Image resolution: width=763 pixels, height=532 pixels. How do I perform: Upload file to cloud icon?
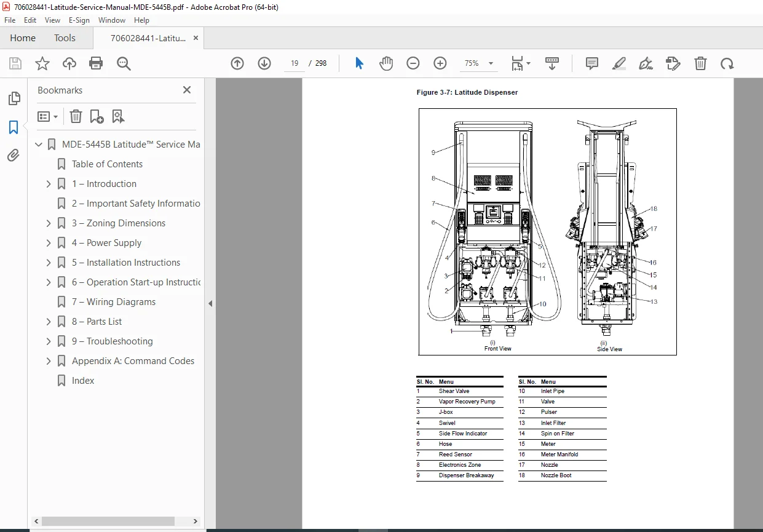(69, 63)
